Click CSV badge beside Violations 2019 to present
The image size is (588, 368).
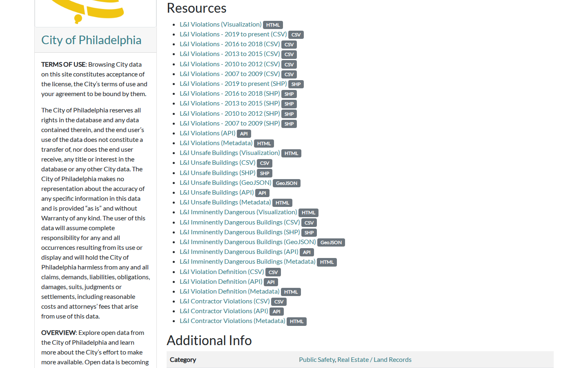point(296,35)
